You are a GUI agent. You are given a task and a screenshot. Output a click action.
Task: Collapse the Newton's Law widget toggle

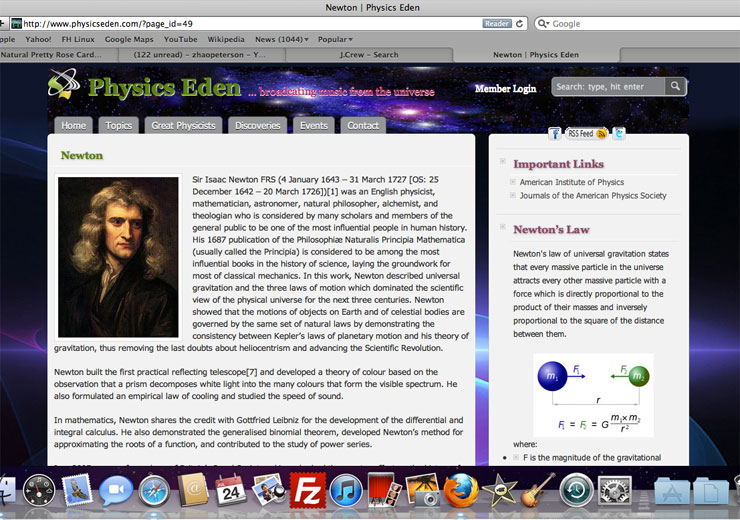(503, 227)
